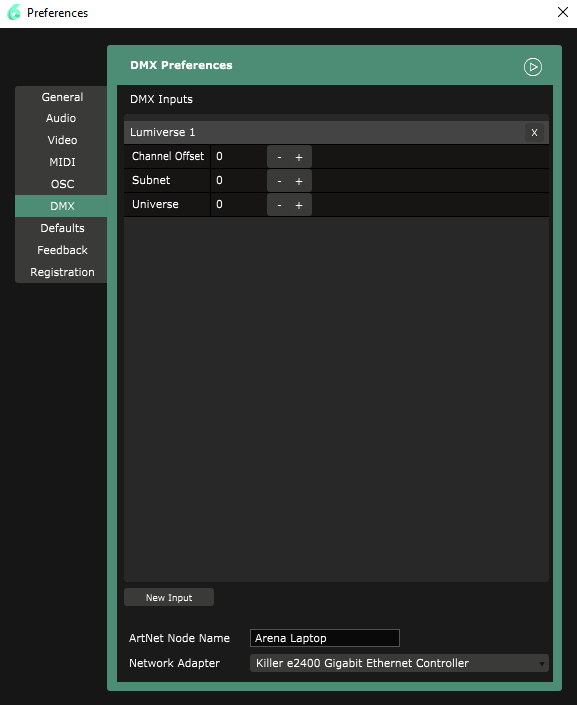Open the Network Adapter dropdown

coord(399,663)
